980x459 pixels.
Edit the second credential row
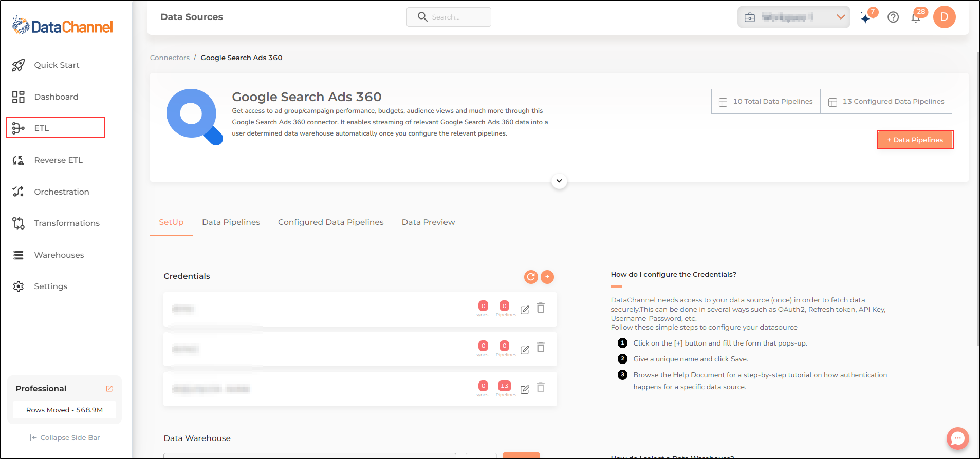[x=525, y=350]
